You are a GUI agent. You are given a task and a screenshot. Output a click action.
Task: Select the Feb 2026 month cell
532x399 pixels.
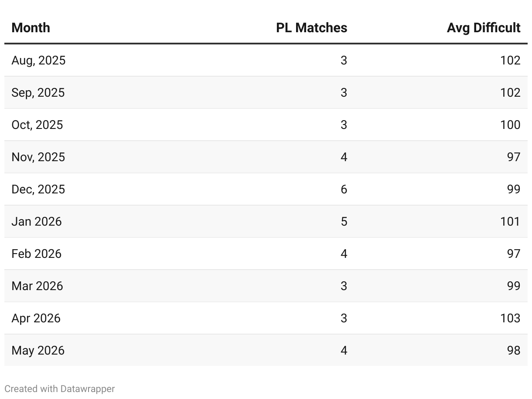tap(36, 254)
